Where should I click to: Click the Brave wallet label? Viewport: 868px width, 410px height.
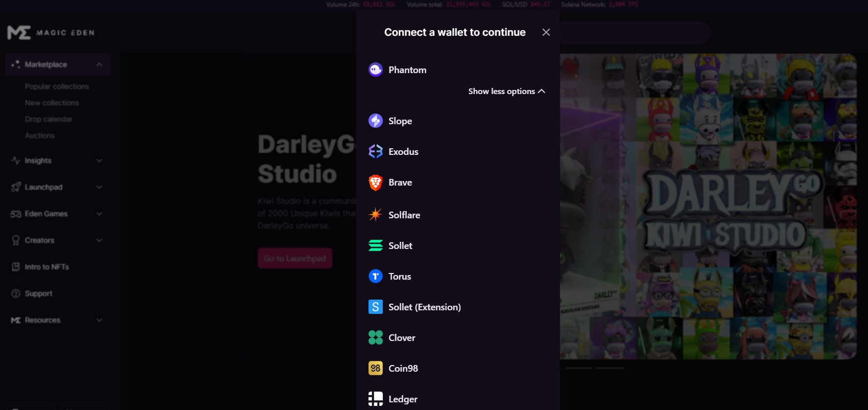click(x=400, y=183)
